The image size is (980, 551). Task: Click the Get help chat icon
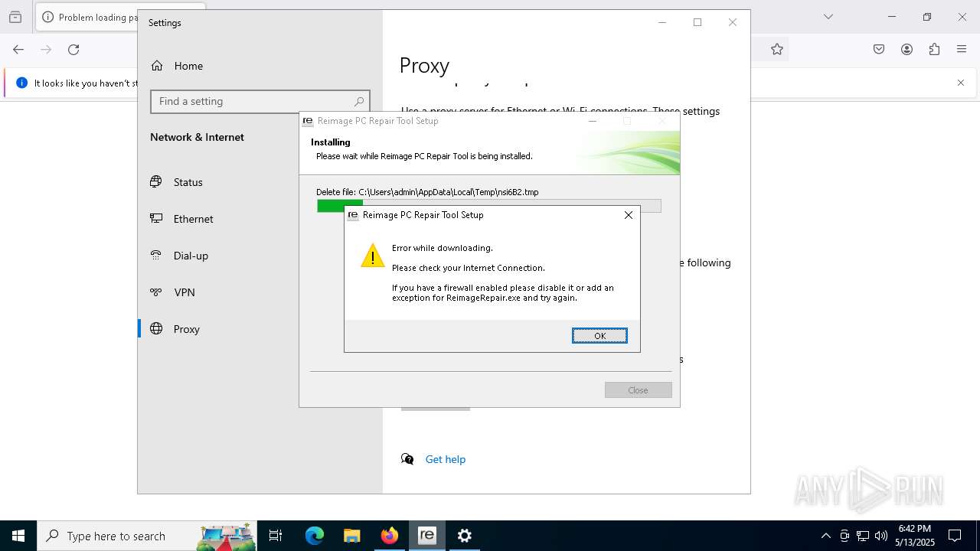407,459
